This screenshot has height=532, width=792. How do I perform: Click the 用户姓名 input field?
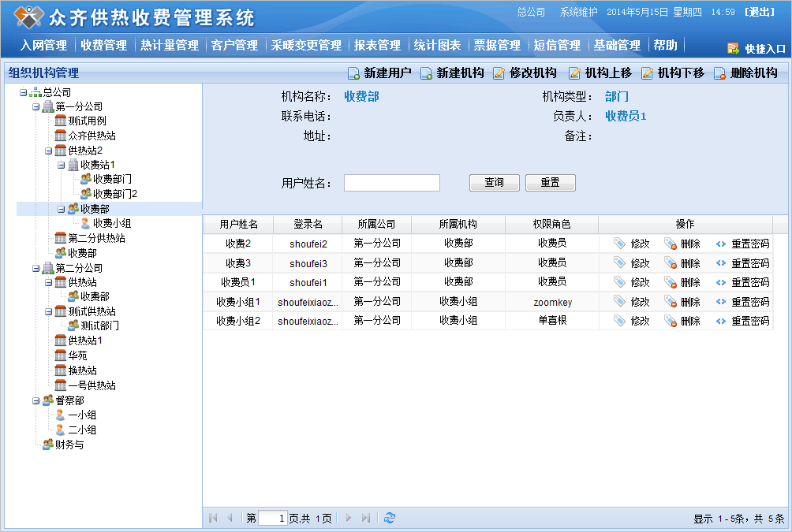(x=391, y=183)
